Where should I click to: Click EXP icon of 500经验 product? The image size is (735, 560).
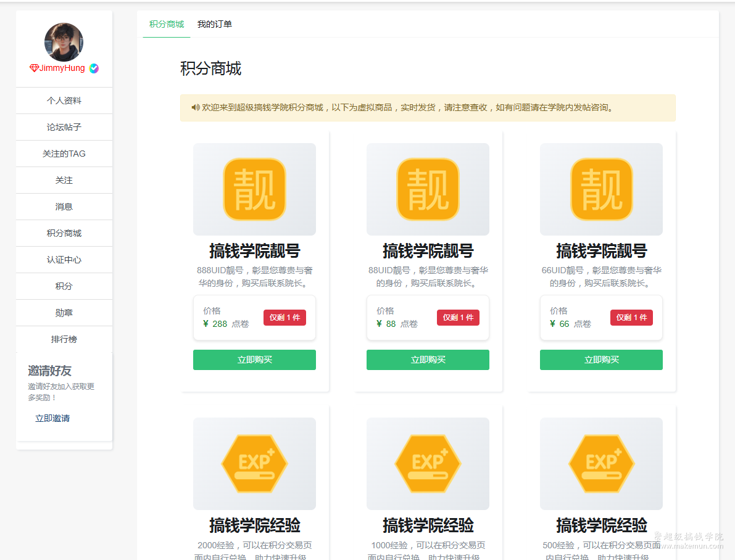[602, 463]
